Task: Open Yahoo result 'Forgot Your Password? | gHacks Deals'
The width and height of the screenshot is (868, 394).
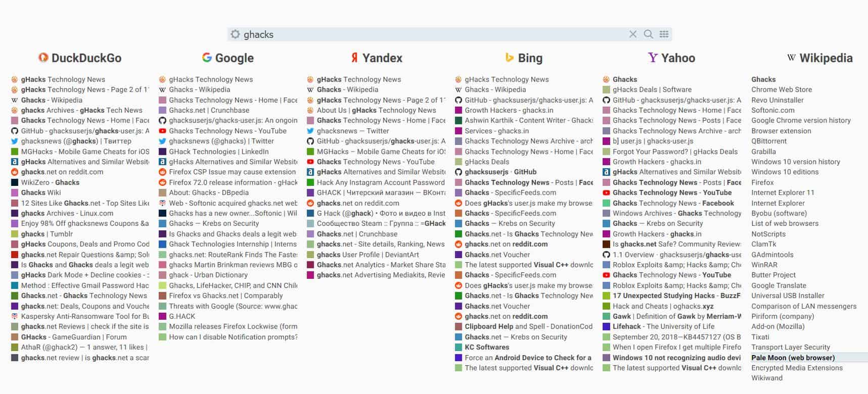Action: pos(675,152)
